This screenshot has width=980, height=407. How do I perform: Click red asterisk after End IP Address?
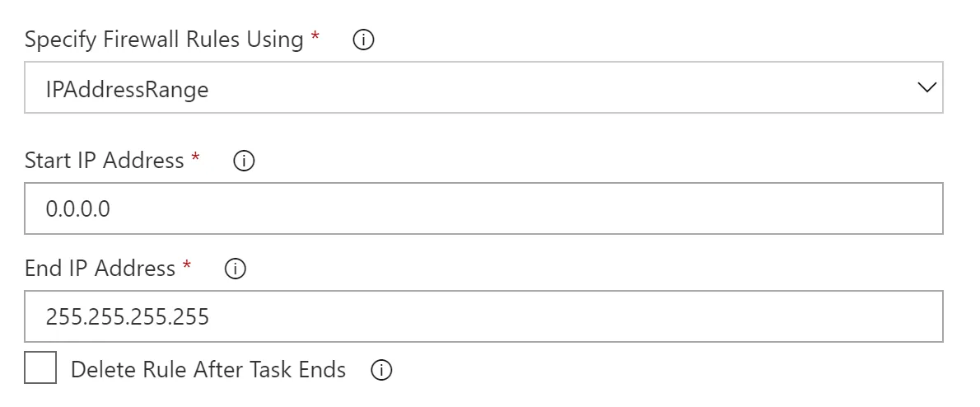[187, 267]
